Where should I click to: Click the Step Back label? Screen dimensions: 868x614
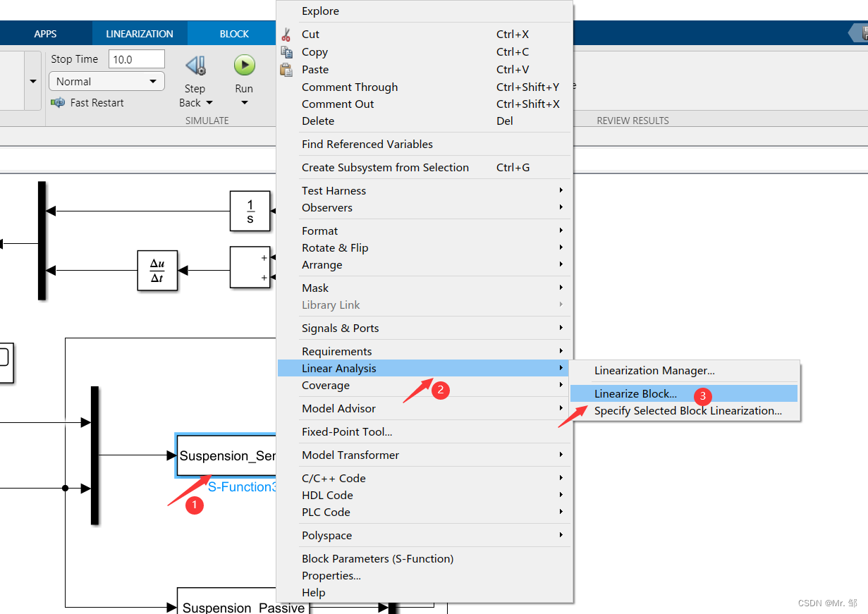195,95
